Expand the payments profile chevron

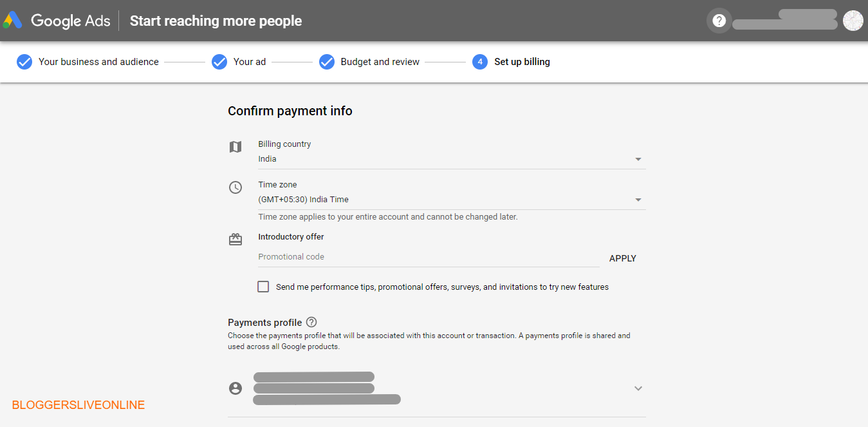(x=638, y=388)
